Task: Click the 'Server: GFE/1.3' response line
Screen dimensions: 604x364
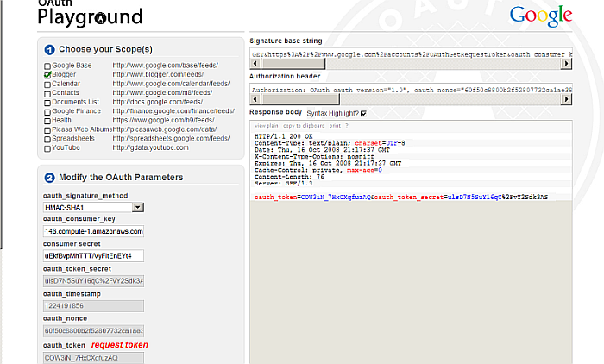Action: click(283, 184)
